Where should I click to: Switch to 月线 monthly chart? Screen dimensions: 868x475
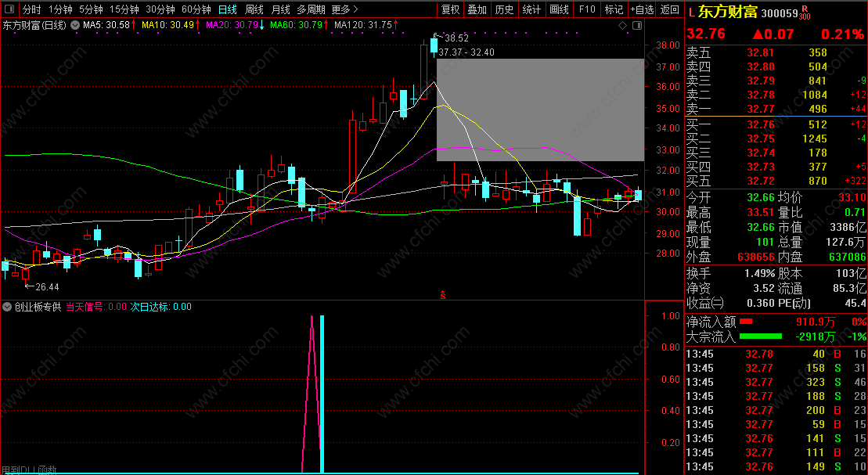click(281, 9)
